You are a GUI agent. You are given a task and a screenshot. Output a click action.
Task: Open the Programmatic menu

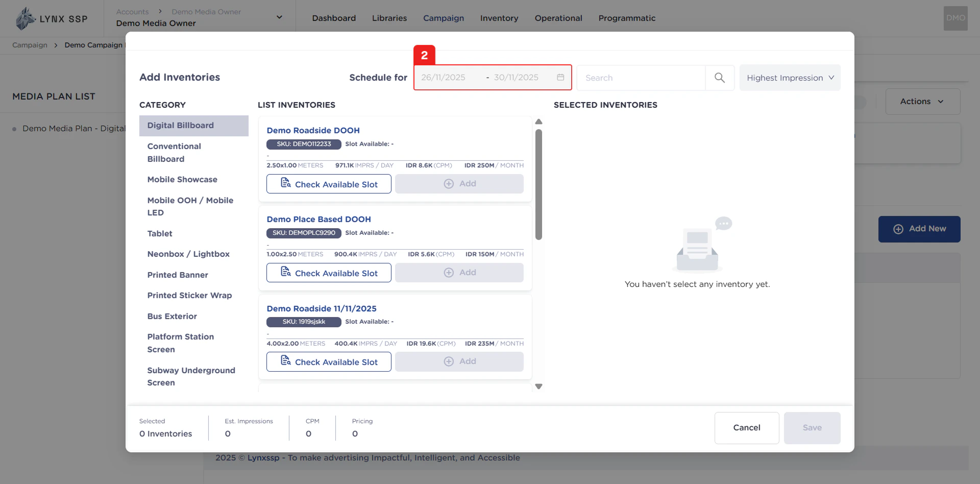click(x=627, y=18)
